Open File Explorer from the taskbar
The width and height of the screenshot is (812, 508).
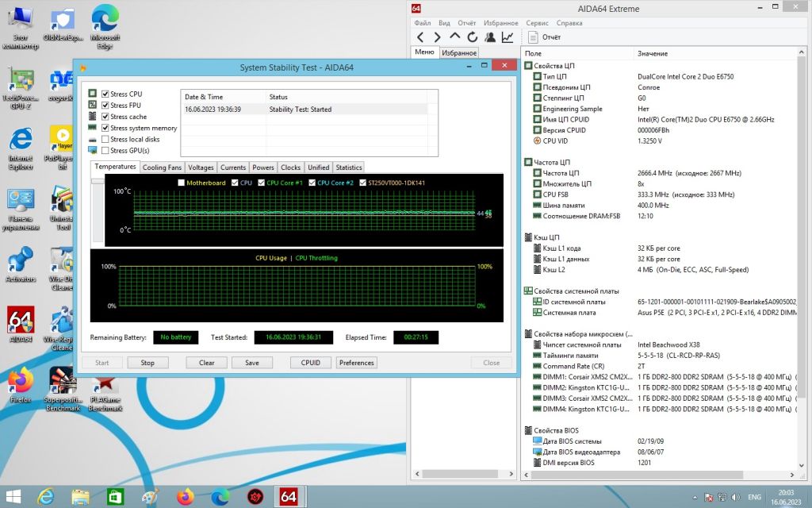pos(80,497)
